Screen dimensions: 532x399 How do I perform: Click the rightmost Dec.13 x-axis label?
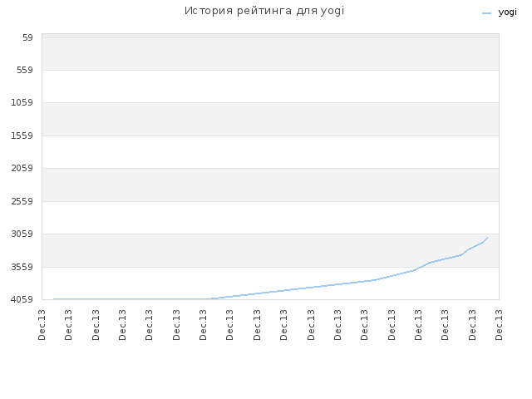point(499,325)
